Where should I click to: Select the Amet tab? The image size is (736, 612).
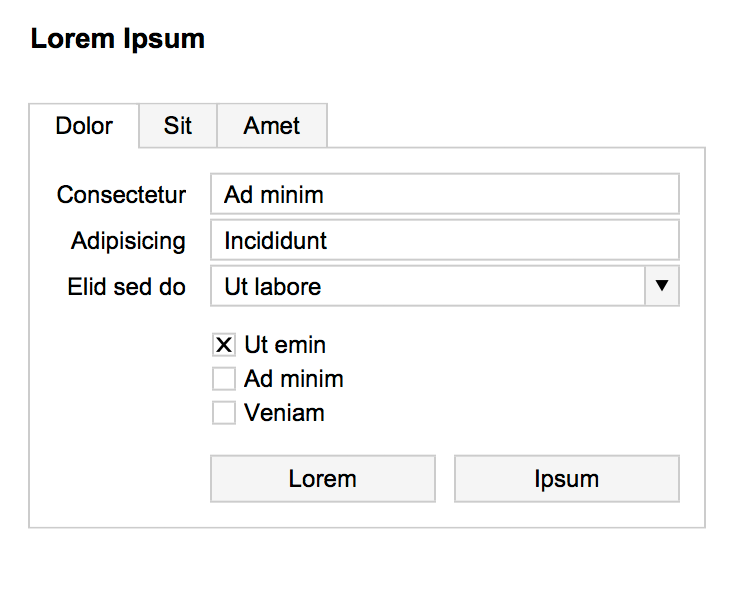click(272, 127)
